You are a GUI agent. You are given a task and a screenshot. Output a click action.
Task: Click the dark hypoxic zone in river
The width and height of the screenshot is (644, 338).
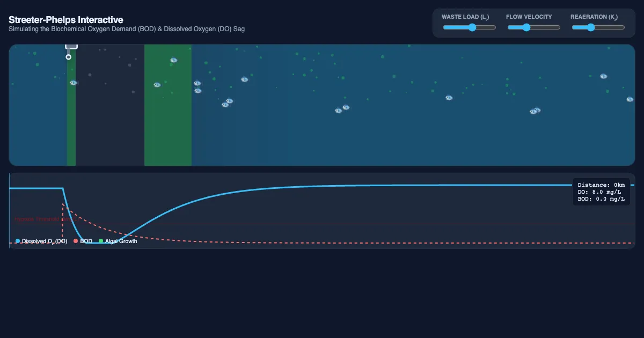(x=110, y=105)
